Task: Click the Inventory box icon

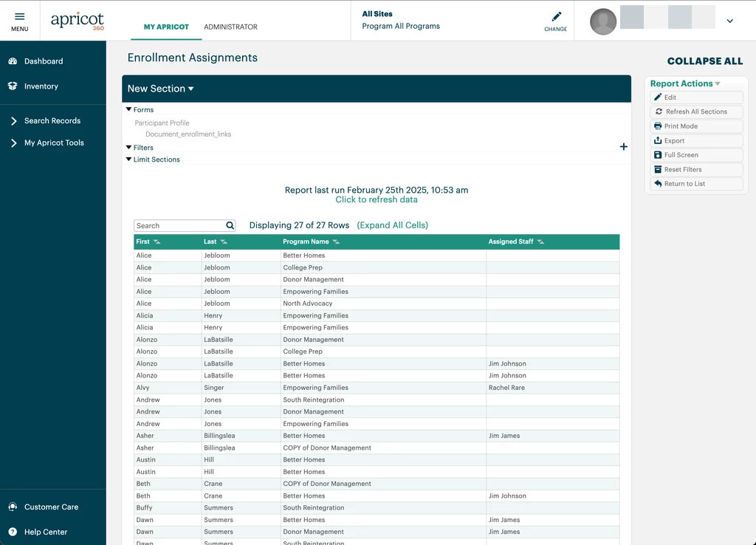Action: (x=13, y=86)
